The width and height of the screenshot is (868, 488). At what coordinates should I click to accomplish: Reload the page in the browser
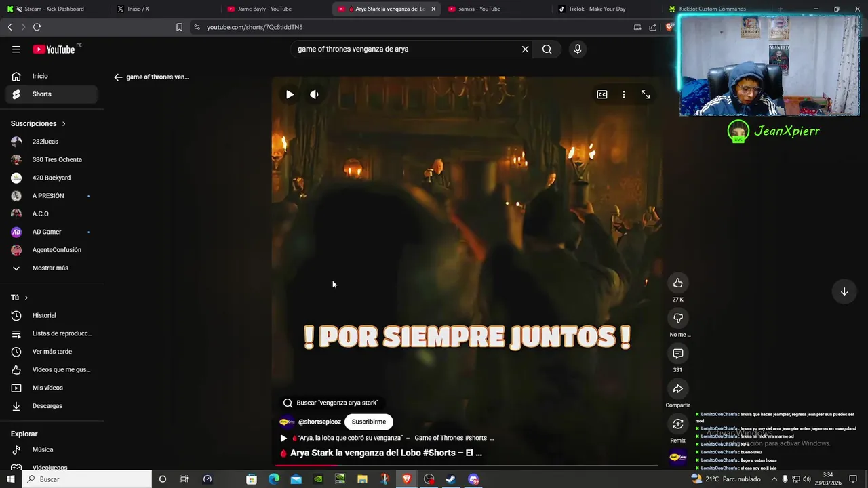coord(37,27)
